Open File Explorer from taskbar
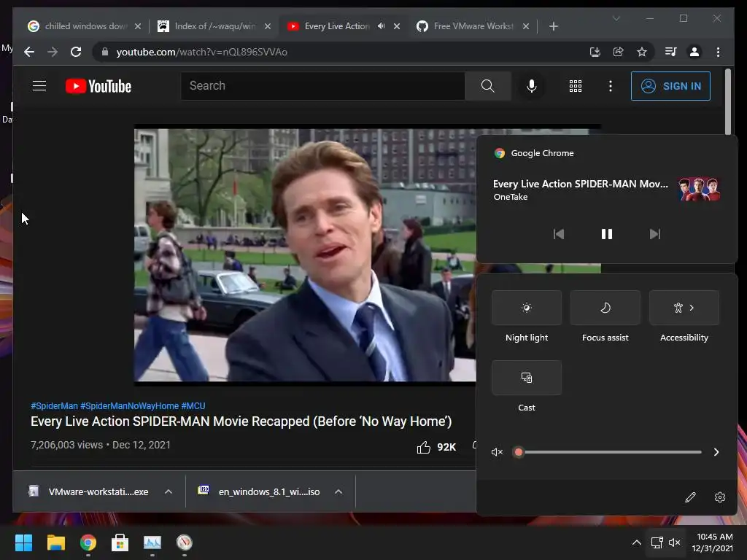This screenshot has width=747, height=560. point(55,542)
